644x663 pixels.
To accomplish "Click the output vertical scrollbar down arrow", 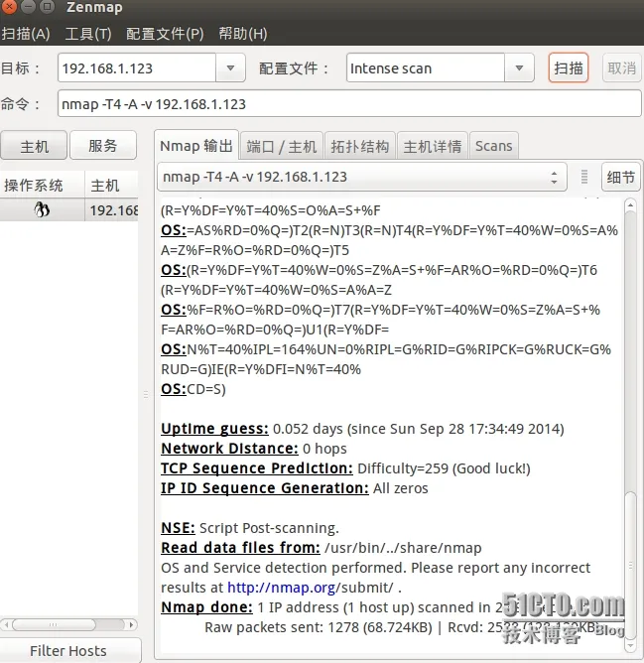I will tap(630, 645).
